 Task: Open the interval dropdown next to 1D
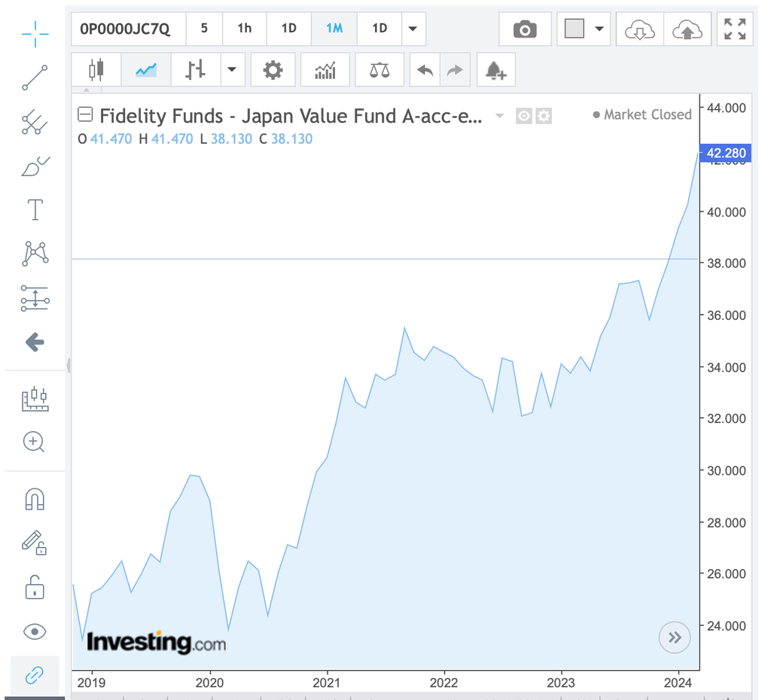tap(413, 29)
